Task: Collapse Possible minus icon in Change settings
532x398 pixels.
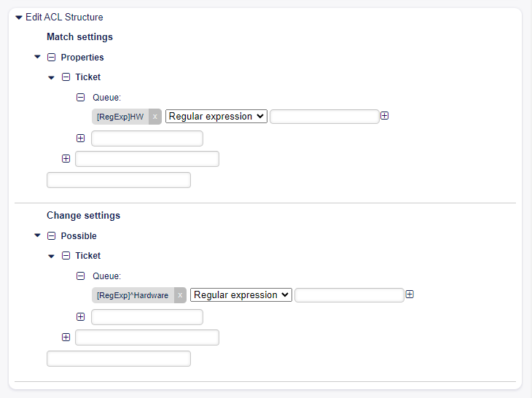Action: [x=51, y=235]
